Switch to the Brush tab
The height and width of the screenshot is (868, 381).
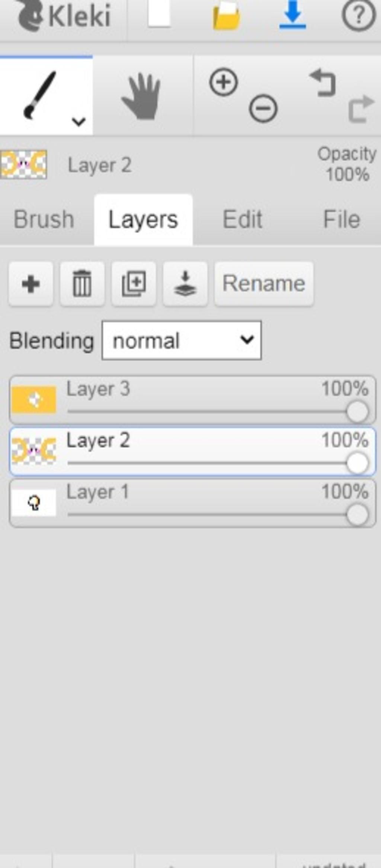coord(44,219)
